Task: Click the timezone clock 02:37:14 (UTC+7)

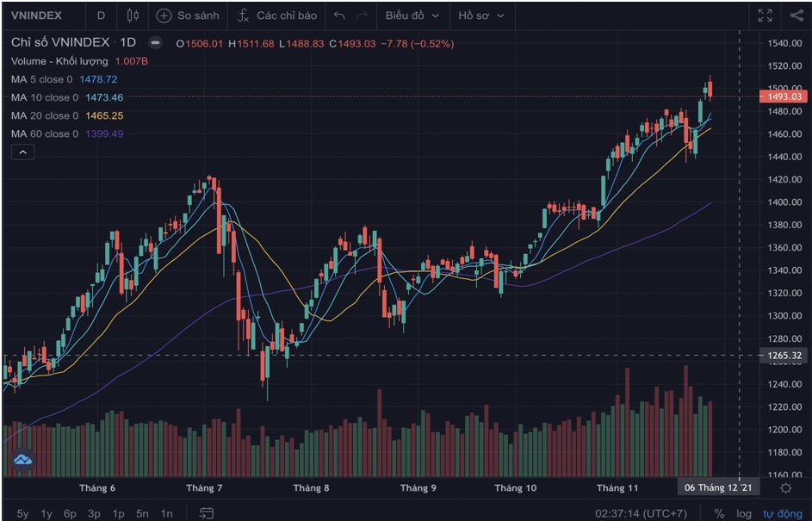Action: pyautogui.click(x=642, y=514)
